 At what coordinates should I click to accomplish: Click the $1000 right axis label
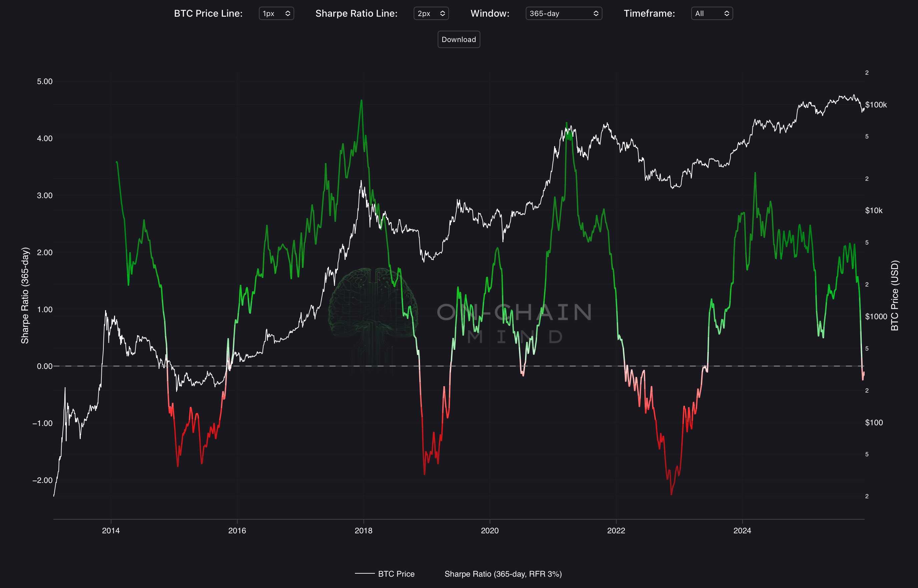876,317
